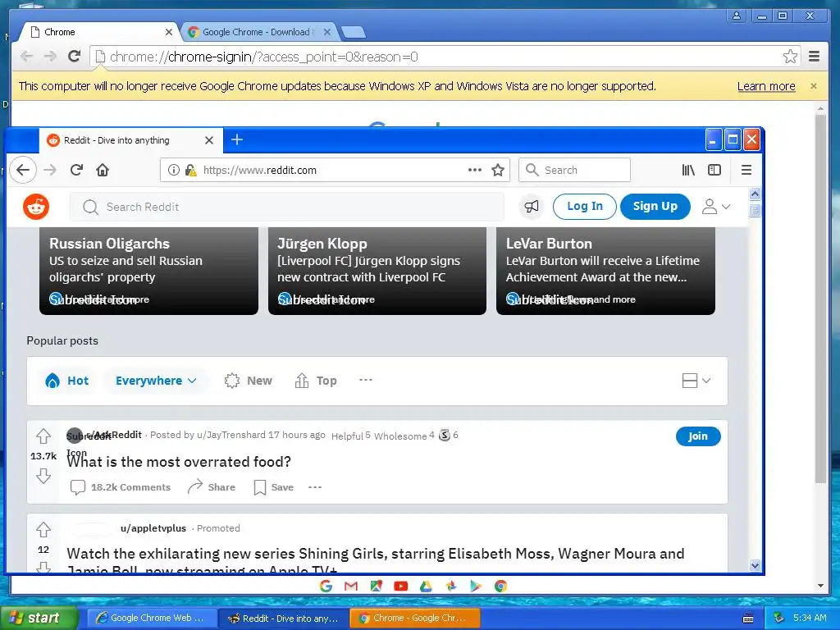Screen dimensions: 840x630
Task: Open more sort options dots next to Top
Action: pos(366,380)
